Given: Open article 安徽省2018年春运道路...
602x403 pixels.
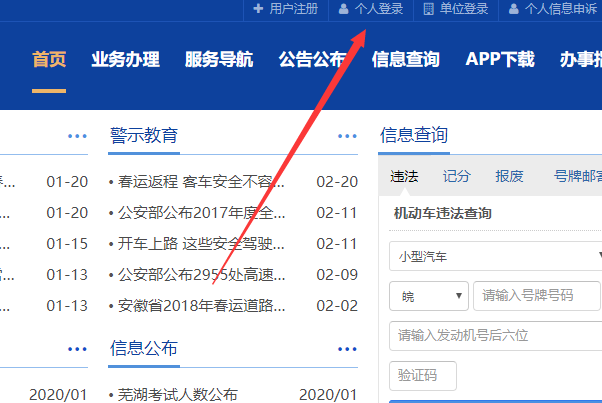Looking at the screenshot, I should point(201,306).
